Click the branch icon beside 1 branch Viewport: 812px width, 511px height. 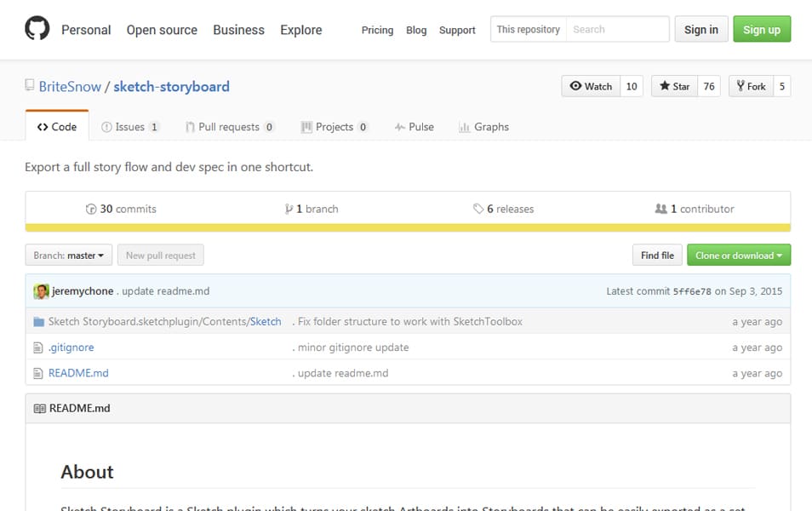(x=289, y=209)
